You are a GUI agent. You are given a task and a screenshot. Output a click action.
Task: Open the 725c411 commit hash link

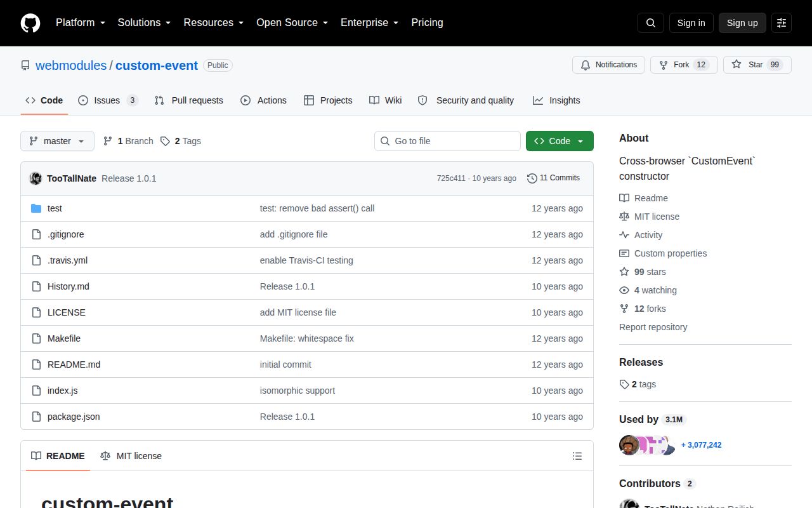451,178
